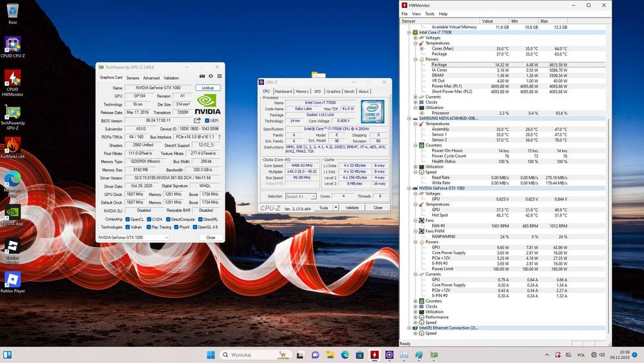644x363 pixels.
Task: Click the Value column header in HWMonitor
Action: coord(494,21)
